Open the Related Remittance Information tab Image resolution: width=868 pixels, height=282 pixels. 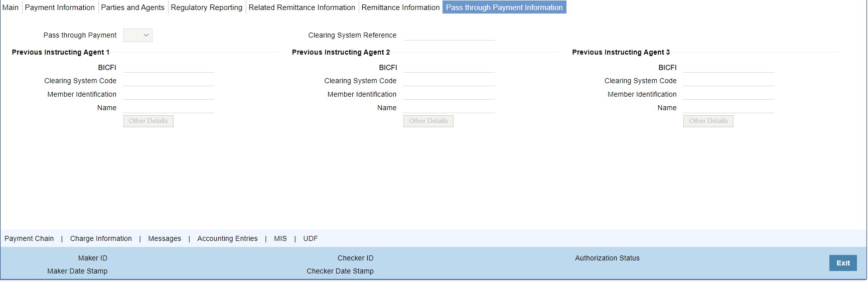point(302,8)
